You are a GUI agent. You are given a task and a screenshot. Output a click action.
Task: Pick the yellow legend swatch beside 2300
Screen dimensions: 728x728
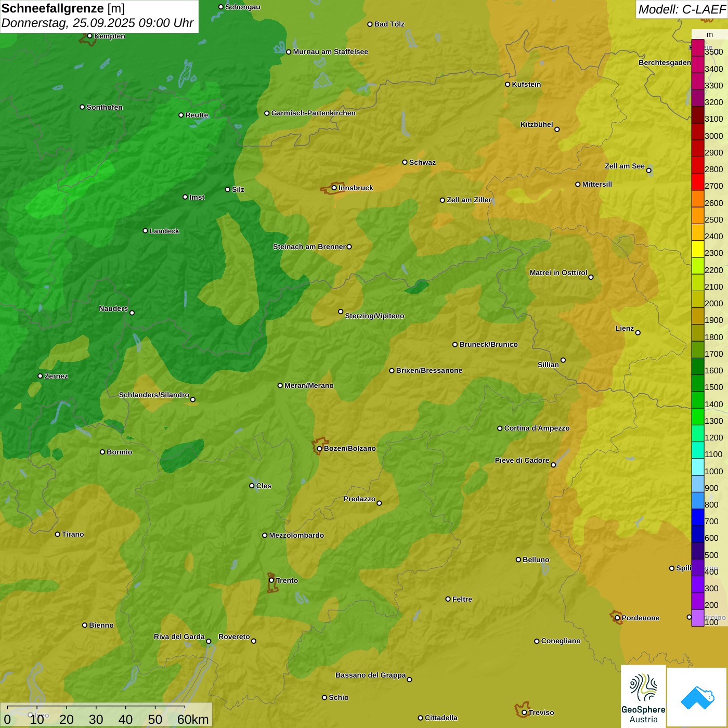pyautogui.click(x=698, y=249)
